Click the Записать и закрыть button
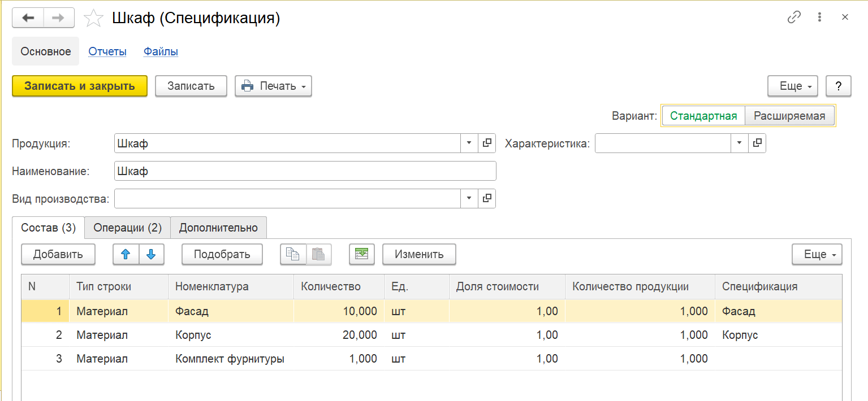This screenshot has width=868, height=401. click(x=80, y=86)
